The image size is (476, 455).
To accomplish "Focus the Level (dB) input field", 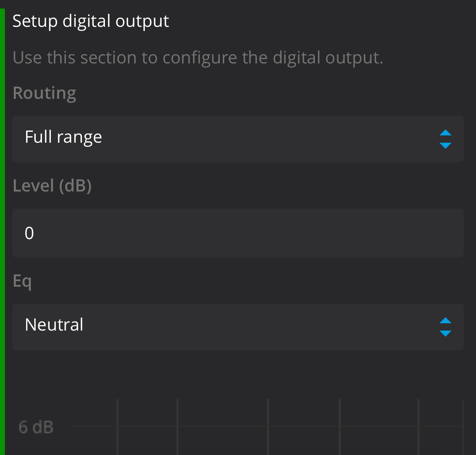I will point(238,233).
